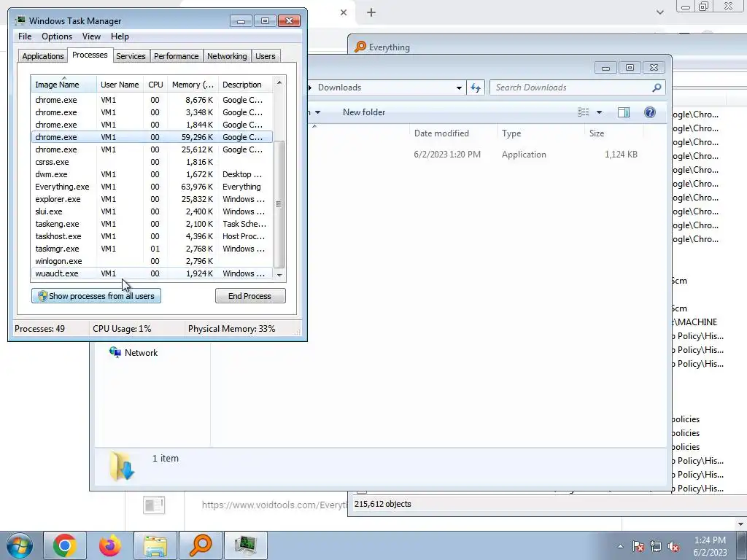The image size is (747, 560).
Task: Launch Firefox from the taskbar
Action: point(110,545)
